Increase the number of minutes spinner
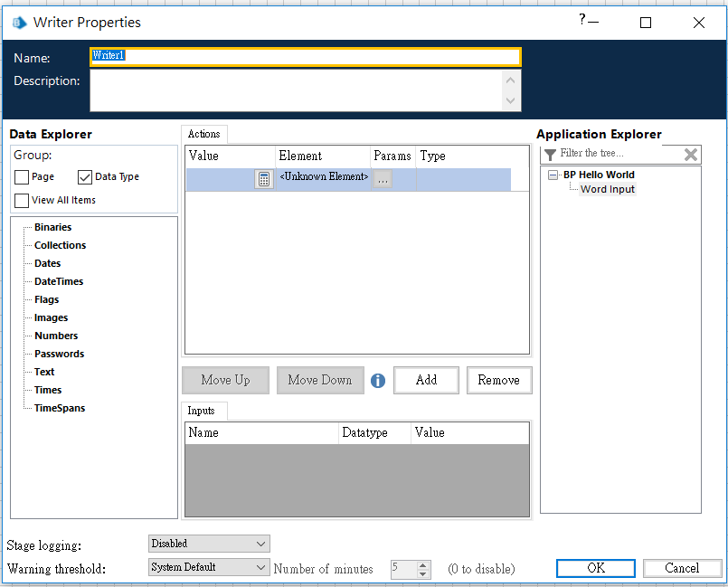Viewport: 728px width, 587px height. tap(422, 565)
